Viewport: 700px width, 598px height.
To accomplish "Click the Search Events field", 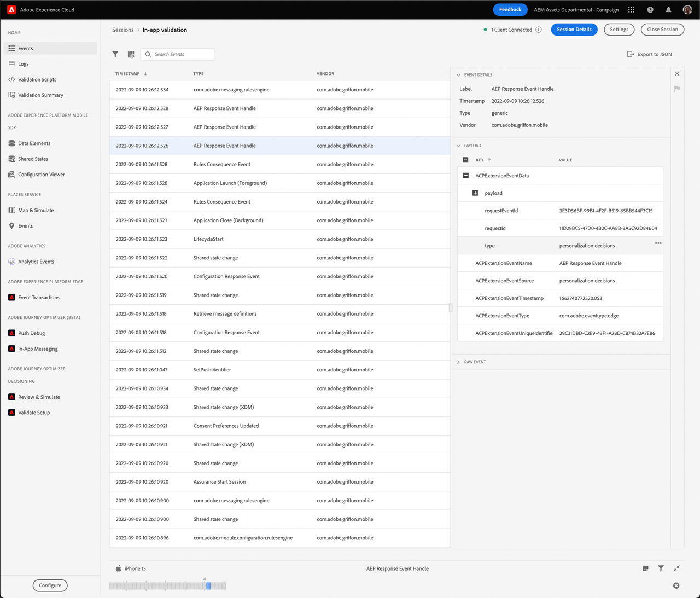I will tap(178, 54).
